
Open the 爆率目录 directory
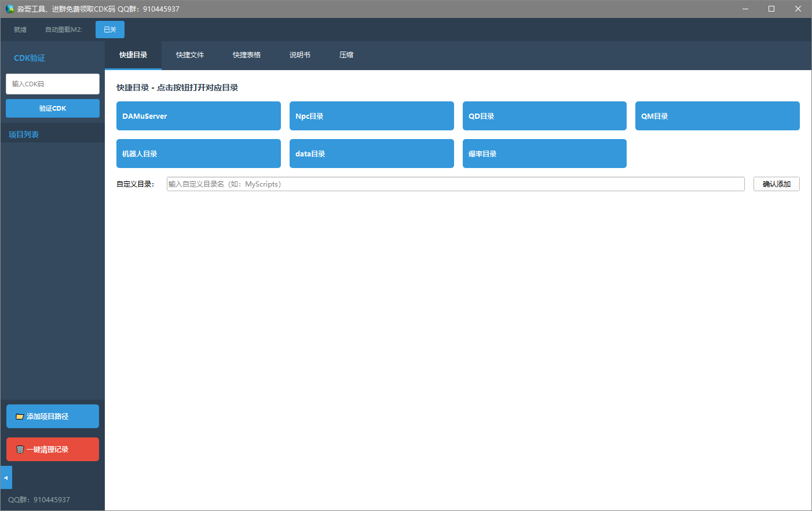544,154
